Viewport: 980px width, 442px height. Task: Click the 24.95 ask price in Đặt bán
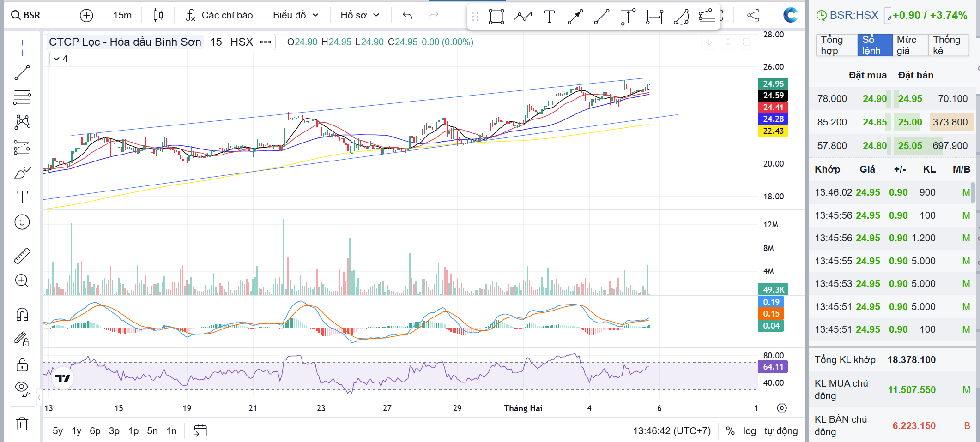(910, 99)
